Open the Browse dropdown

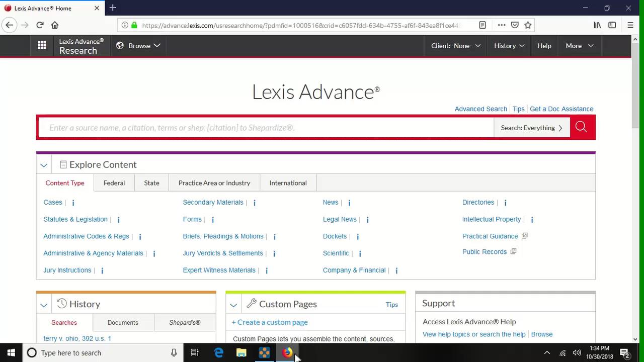(139, 45)
